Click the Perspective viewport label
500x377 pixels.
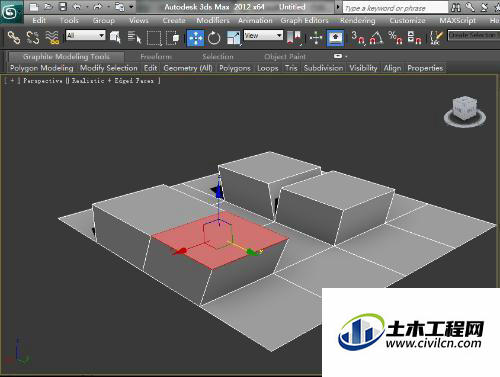click(x=43, y=81)
